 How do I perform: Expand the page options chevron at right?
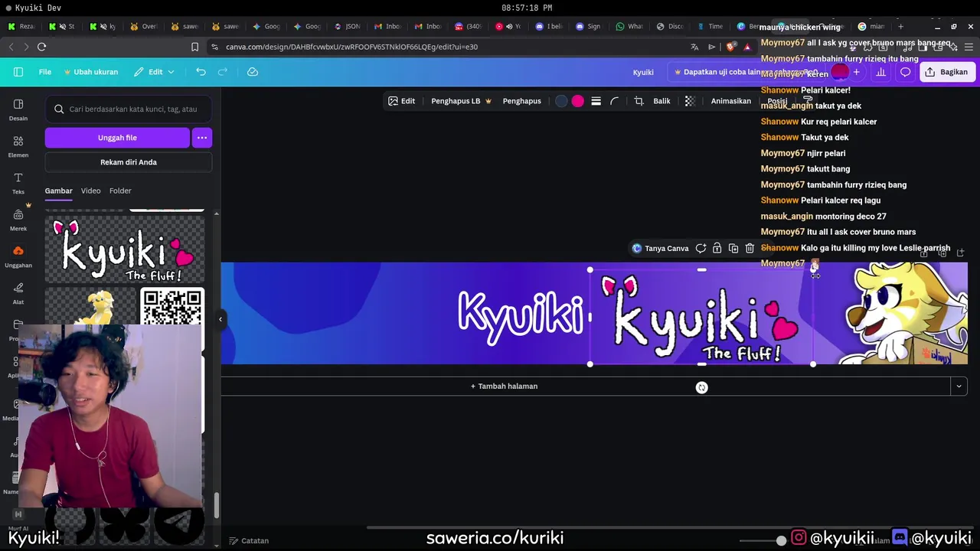point(959,386)
